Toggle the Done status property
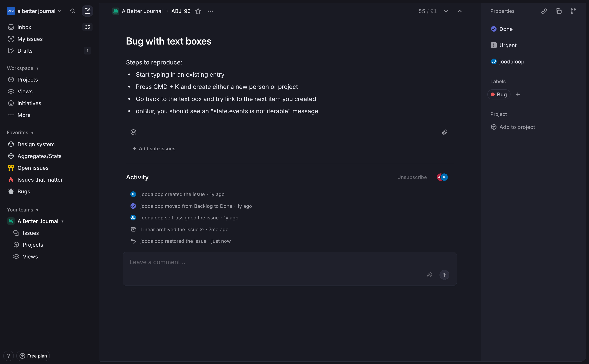The image size is (589, 364). pyautogui.click(x=505, y=29)
